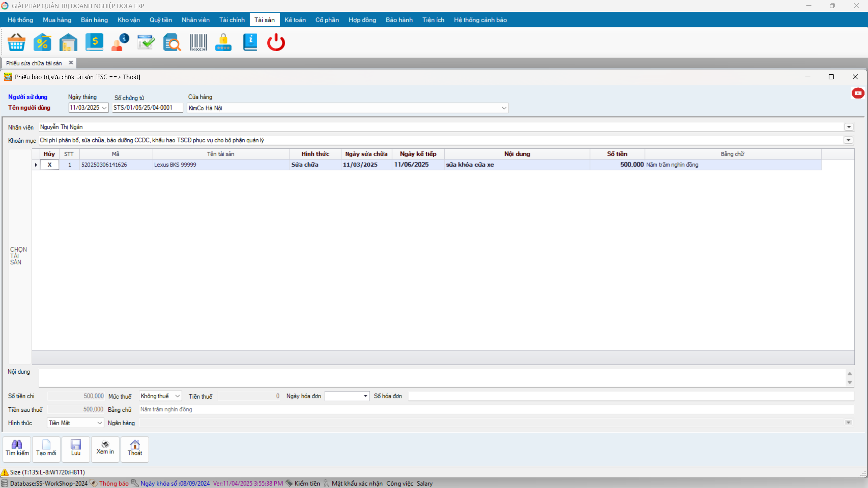Click Salary in status bar
This screenshot has height=488, width=868.
point(425,483)
